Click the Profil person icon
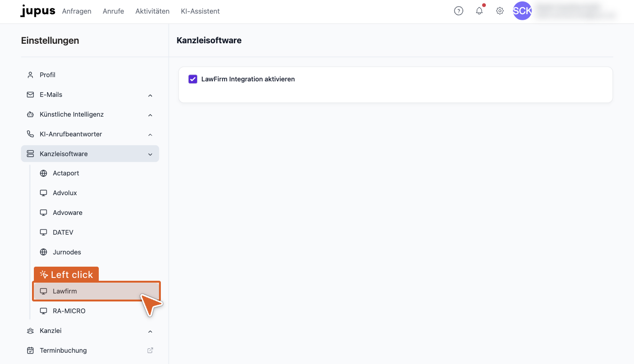This screenshot has width=634, height=364. coord(31,75)
